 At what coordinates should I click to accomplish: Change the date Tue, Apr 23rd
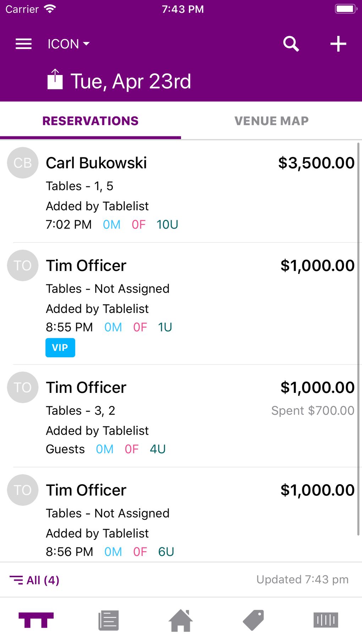[131, 81]
